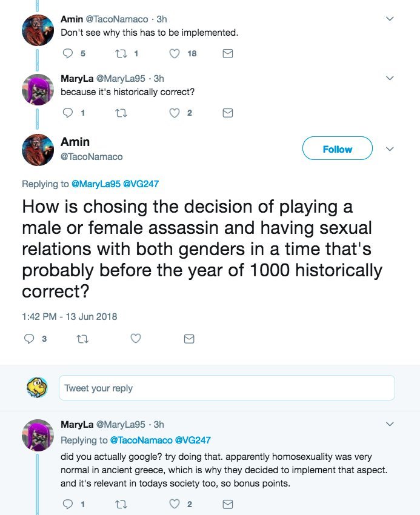Reply icon on MaryLa's 'did you actually google' tweet

click(x=67, y=504)
